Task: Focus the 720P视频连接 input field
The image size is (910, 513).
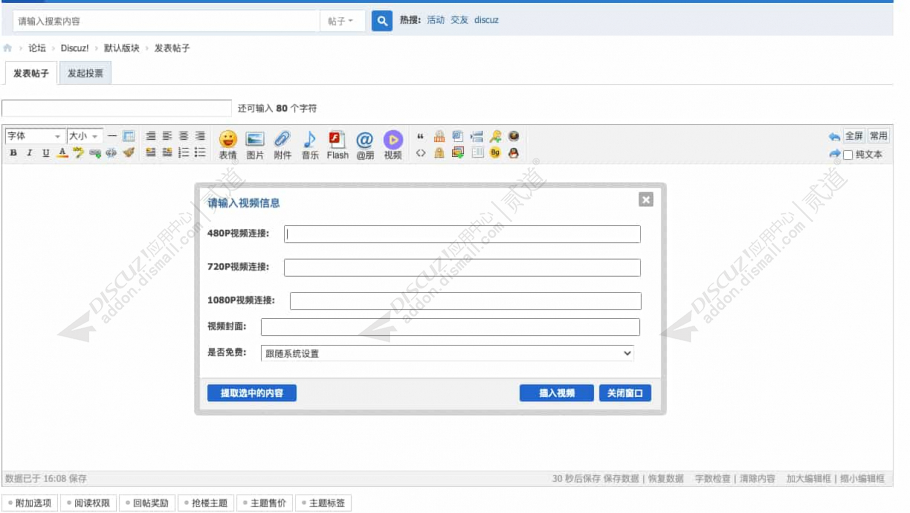Action: (x=463, y=268)
